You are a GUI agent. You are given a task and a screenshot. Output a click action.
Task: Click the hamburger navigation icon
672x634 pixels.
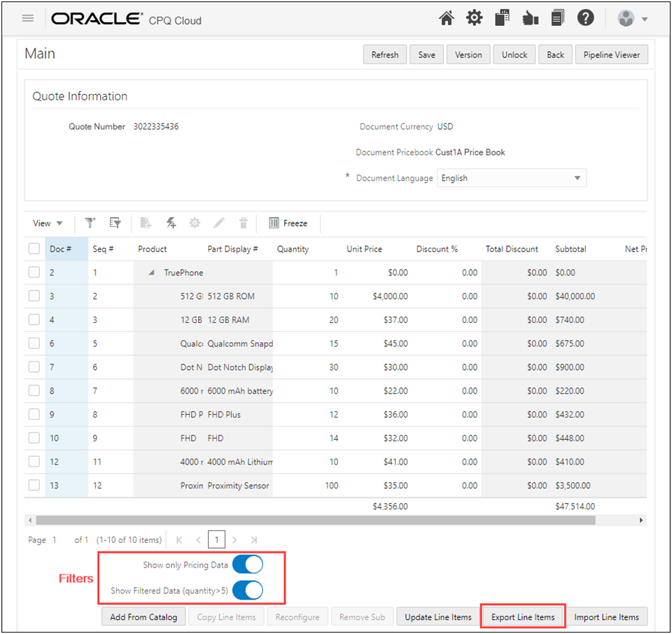(27, 18)
